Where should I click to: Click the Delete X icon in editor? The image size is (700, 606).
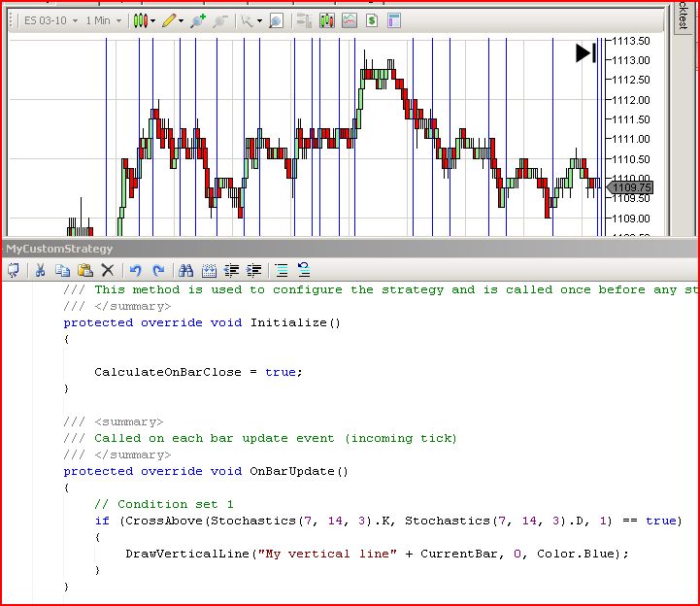pyautogui.click(x=108, y=271)
